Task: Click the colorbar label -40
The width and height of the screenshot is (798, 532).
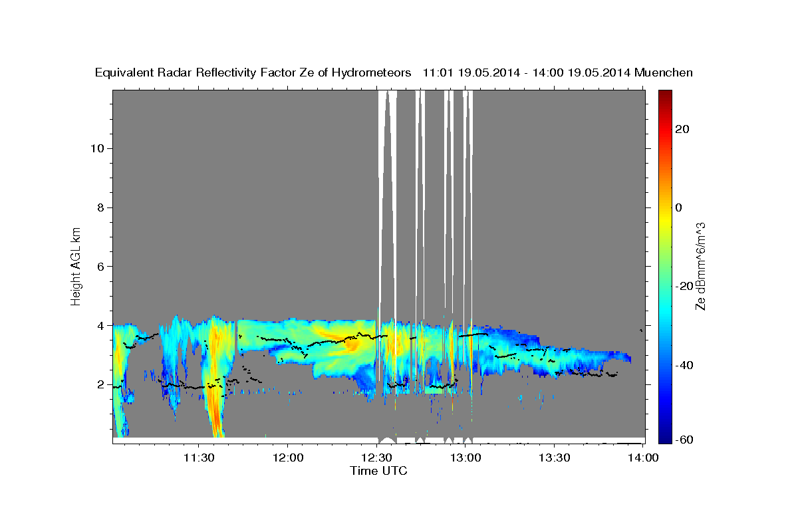Action: point(684,365)
